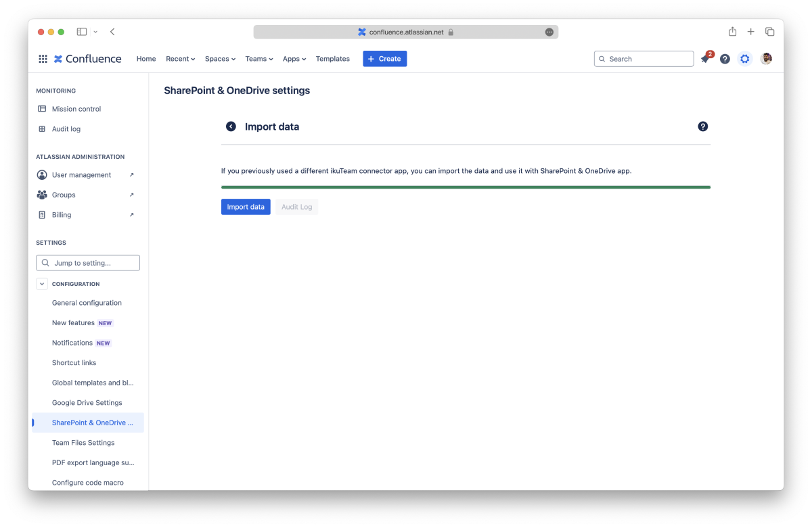Open Templates in top navigation
Screen dimensions: 812x528
point(332,59)
